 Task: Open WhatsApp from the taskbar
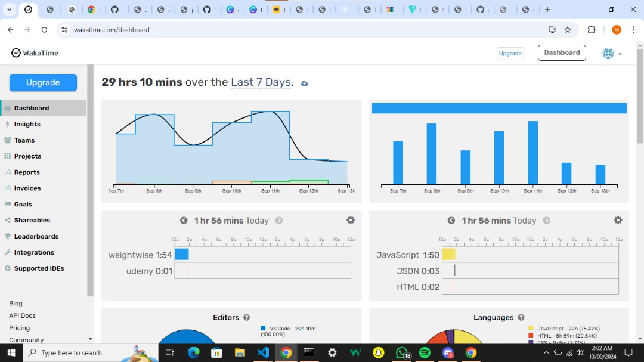coord(402,352)
